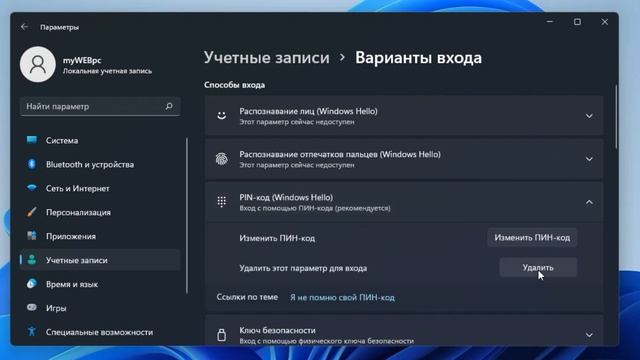Click the smiley face recognition icon

click(x=222, y=116)
